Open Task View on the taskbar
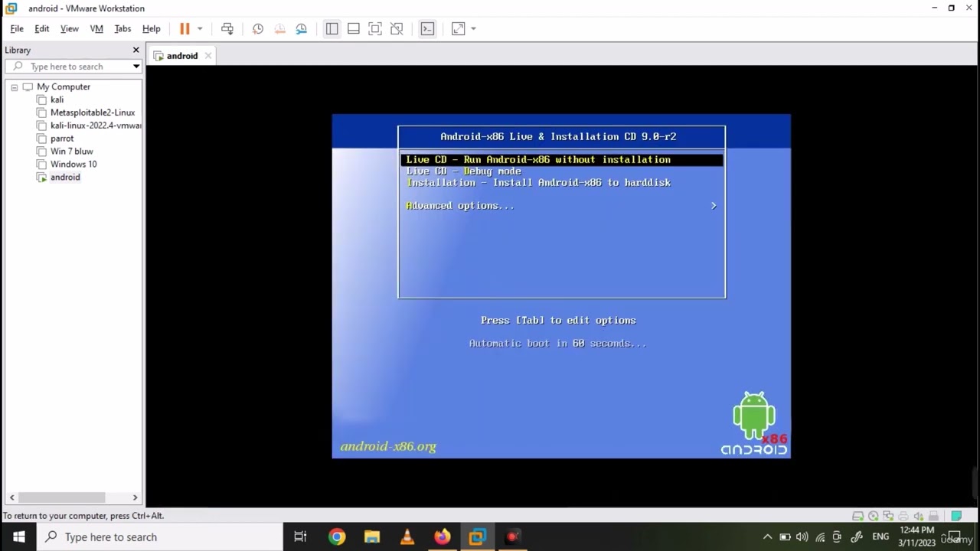Viewport: 980px width, 551px height. 300,537
